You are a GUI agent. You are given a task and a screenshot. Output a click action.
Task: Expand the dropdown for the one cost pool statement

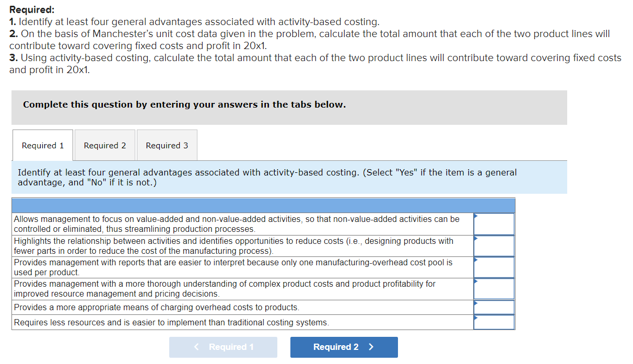coord(494,267)
